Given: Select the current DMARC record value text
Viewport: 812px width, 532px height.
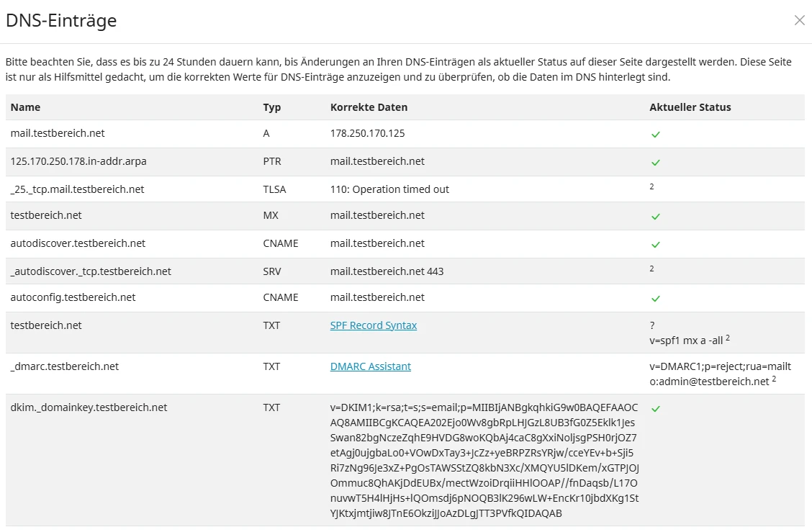Looking at the screenshot, I should (x=721, y=374).
